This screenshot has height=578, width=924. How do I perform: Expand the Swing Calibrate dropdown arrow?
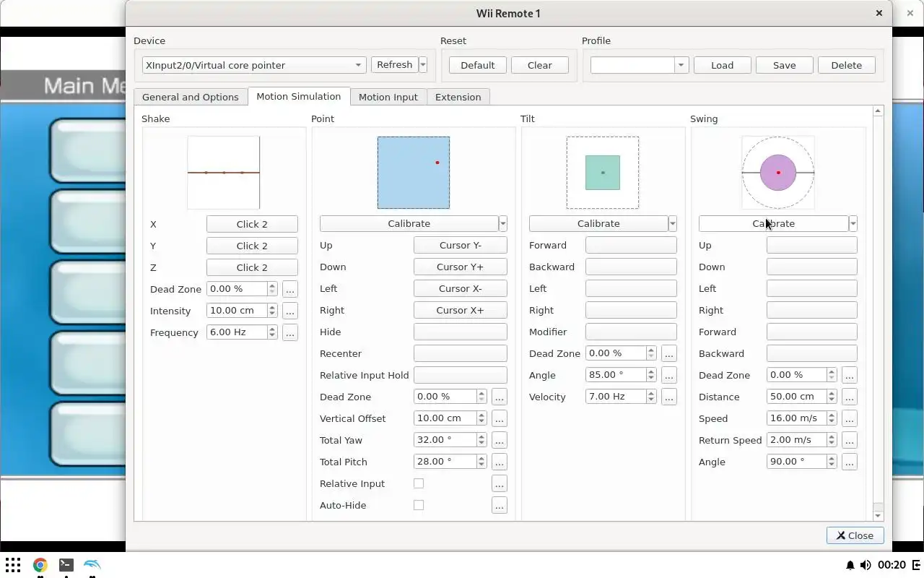coord(853,223)
